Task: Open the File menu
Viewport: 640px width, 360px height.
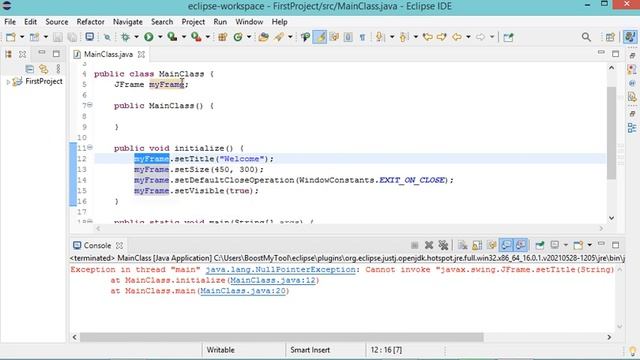Action: tap(10, 22)
